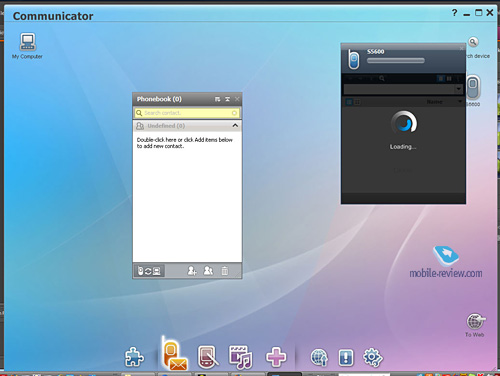Click the Search device magnifier icon
Image resolution: width=500 pixels, height=376 pixels.
[x=473, y=42]
